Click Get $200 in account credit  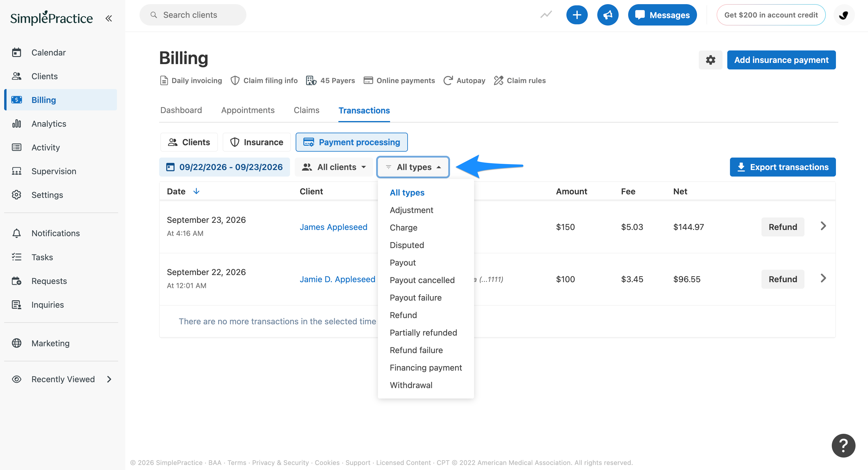pyautogui.click(x=771, y=15)
